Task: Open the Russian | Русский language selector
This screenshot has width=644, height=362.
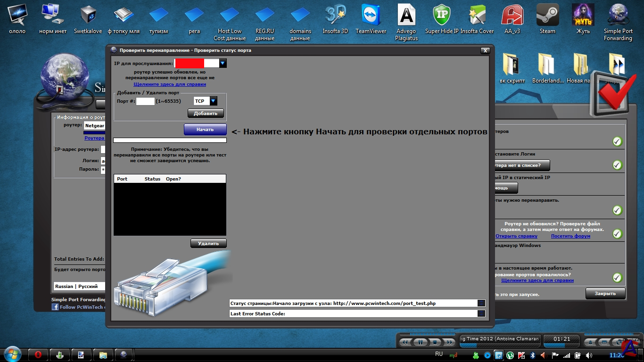Action: point(78,286)
